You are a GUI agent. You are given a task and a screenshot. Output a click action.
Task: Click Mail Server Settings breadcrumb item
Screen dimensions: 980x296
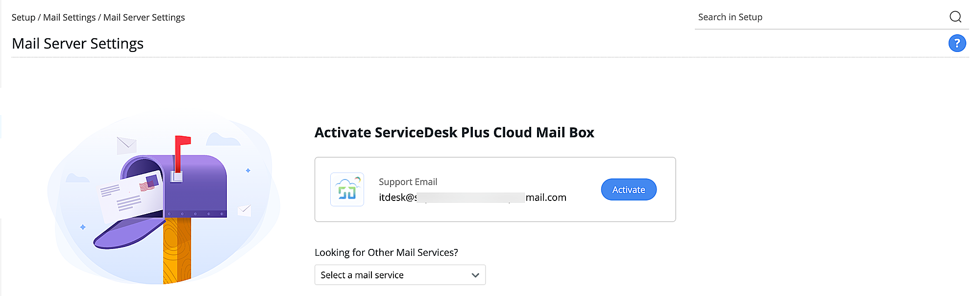point(144,18)
